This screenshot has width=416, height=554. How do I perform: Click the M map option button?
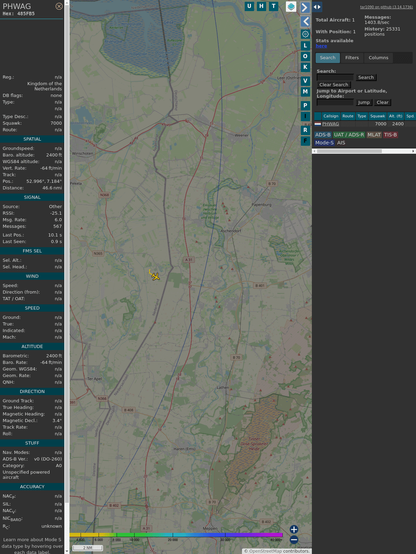tap(305, 92)
